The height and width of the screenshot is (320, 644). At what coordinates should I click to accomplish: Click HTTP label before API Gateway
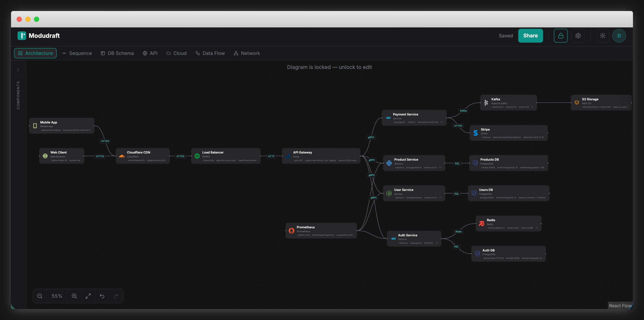coord(271,156)
